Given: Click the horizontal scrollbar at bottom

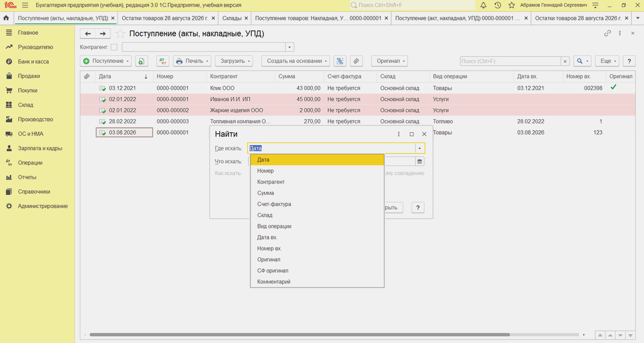Looking at the screenshot, I should coord(299,335).
